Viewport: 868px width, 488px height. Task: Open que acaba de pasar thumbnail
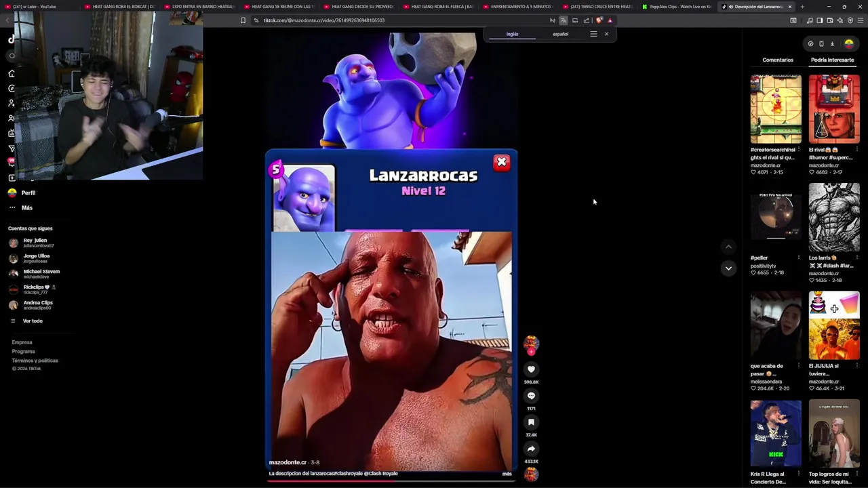[776, 326]
